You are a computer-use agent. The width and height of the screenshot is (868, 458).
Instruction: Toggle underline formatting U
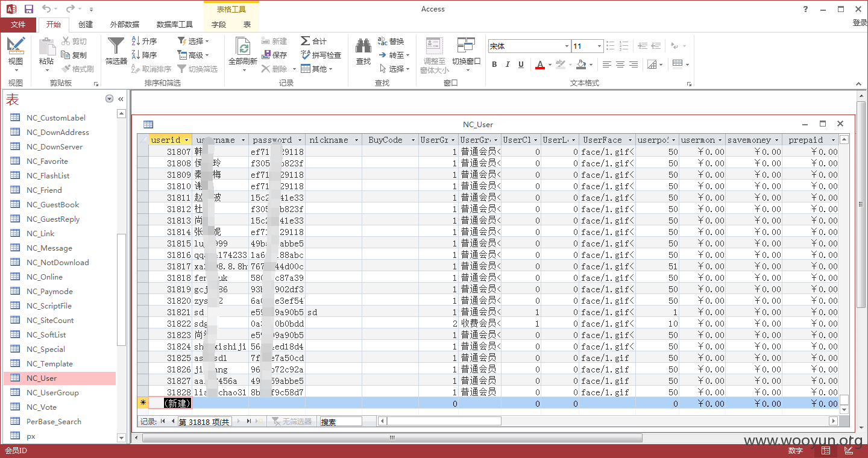pos(521,64)
